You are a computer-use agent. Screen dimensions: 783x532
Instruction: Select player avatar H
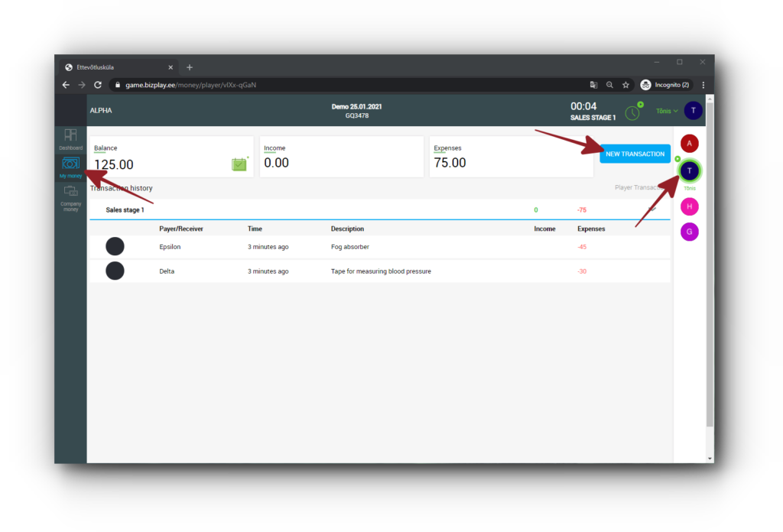[689, 206]
